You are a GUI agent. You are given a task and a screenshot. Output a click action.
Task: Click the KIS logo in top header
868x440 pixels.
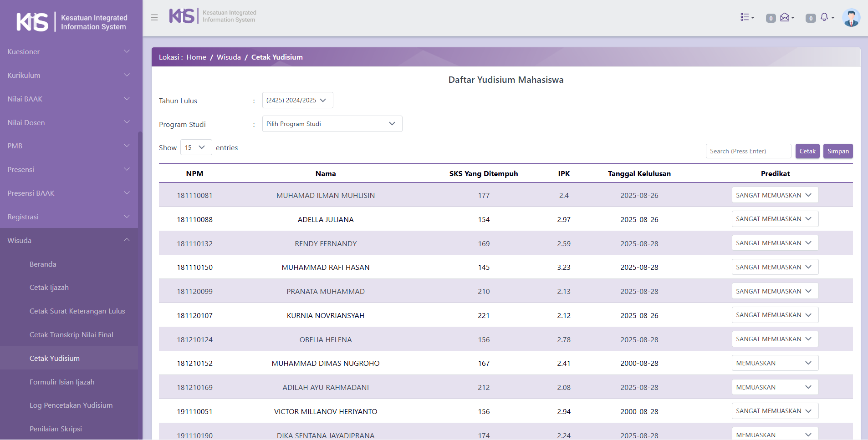click(x=182, y=16)
